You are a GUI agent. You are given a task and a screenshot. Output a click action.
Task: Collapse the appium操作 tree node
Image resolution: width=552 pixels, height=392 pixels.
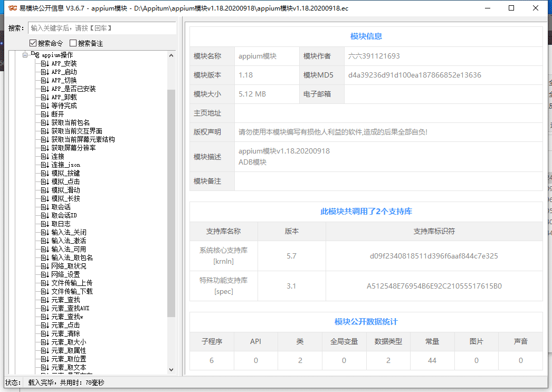[25, 55]
